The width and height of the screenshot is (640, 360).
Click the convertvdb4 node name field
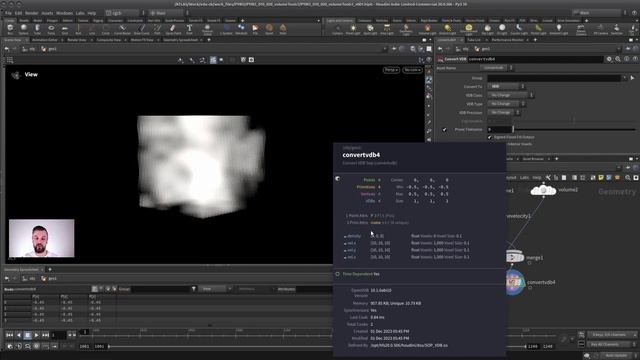[535, 59]
